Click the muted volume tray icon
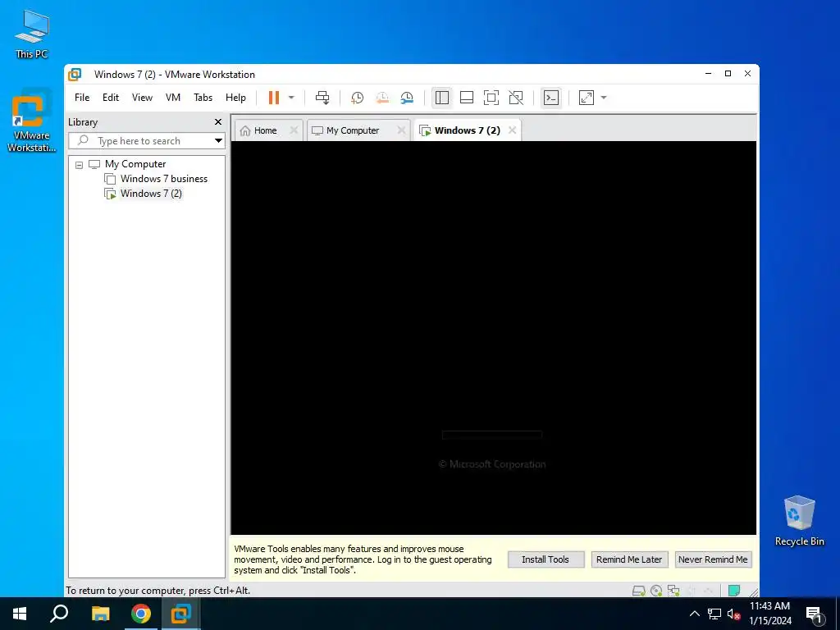Image resolution: width=840 pixels, height=630 pixels. pos(733,614)
